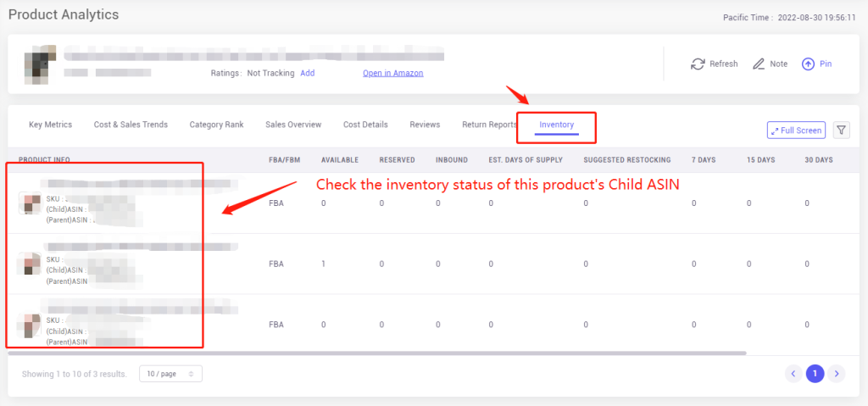868x406 pixels.
Task: Open the Reviews tab
Action: (425, 125)
